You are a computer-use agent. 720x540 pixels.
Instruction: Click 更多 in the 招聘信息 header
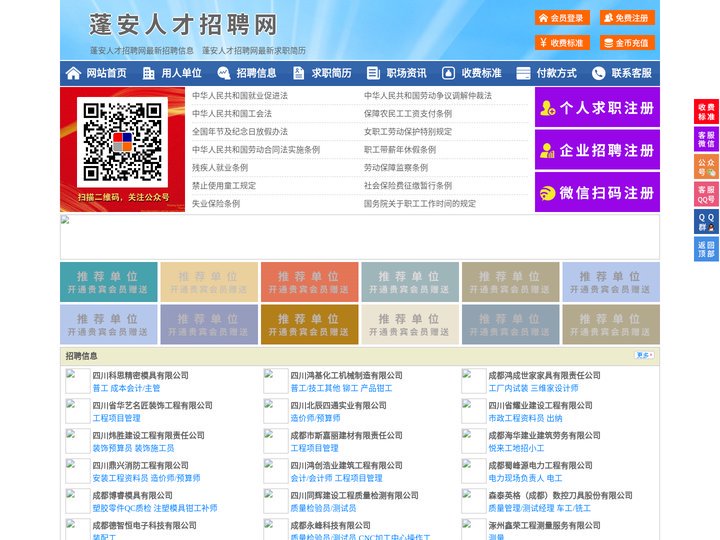click(644, 355)
